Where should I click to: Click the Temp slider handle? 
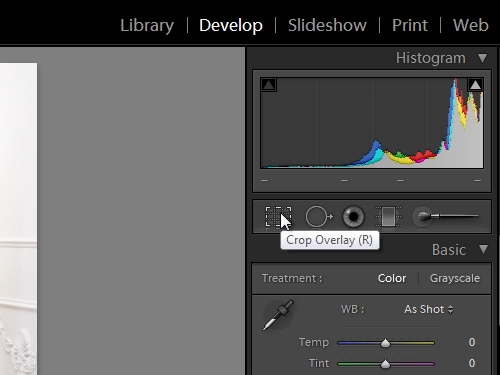[385, 343]
